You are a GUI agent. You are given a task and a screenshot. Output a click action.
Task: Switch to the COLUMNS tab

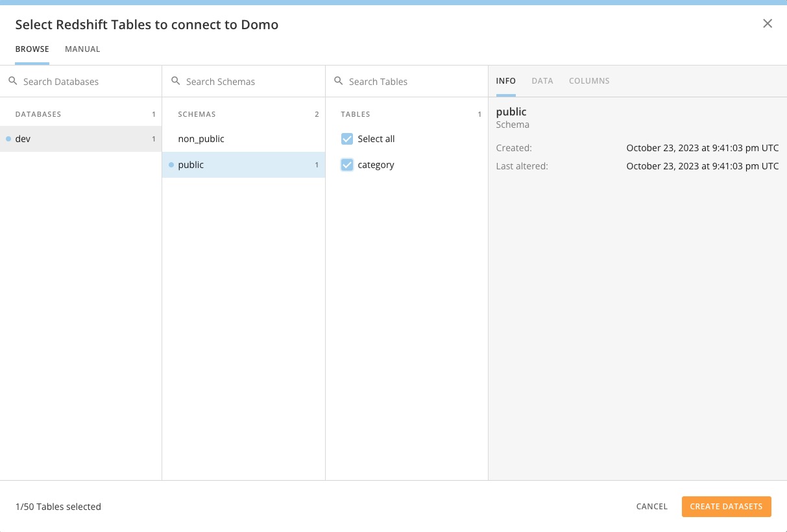[x=589, y=80]
